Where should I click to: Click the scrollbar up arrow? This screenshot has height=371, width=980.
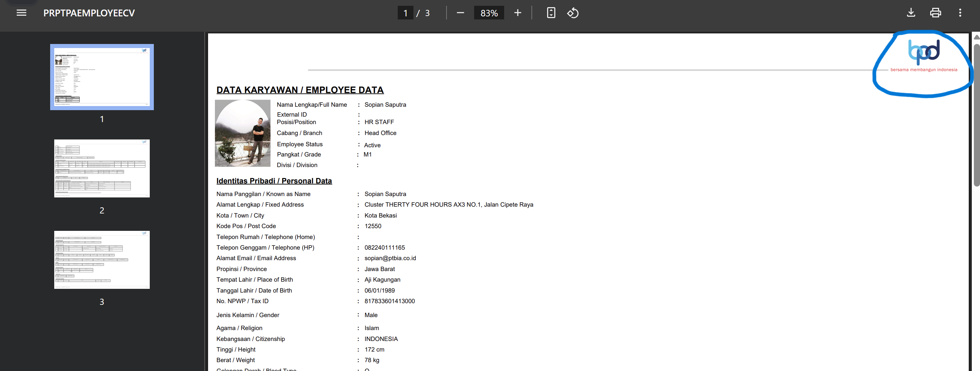pyautogui.click(x=976, y=37)
